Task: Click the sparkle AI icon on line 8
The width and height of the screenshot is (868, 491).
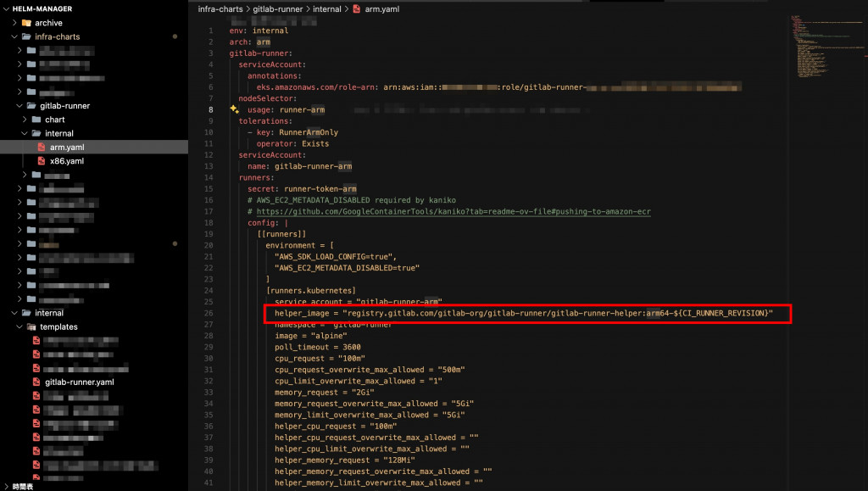Action: (234, 109)
